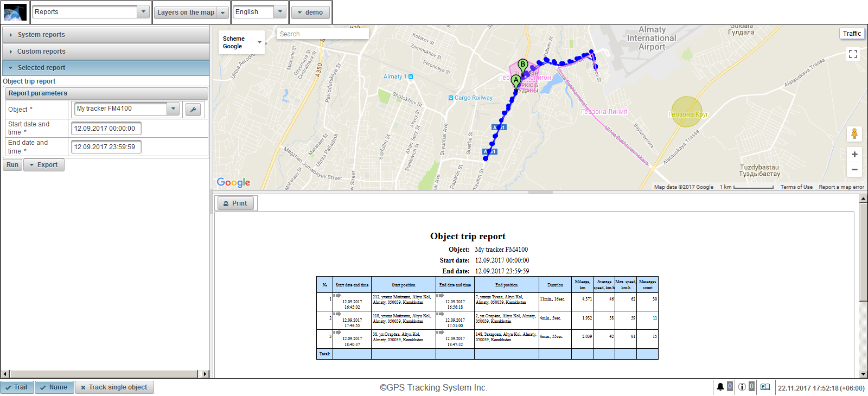Click the wrench icon beside the object selector

pyautogui.click(x=193, y=110)
